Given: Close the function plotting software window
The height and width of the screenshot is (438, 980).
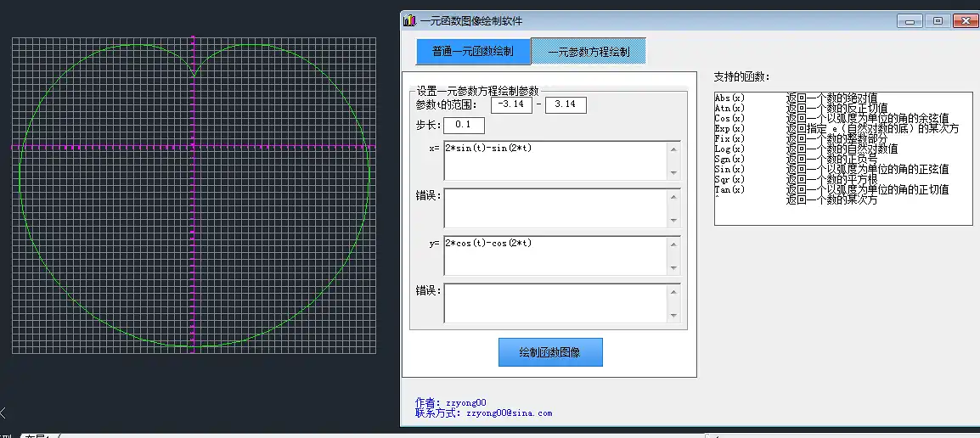Looking at the screenshot, I should pyautogui.click(x=966, y=21).
